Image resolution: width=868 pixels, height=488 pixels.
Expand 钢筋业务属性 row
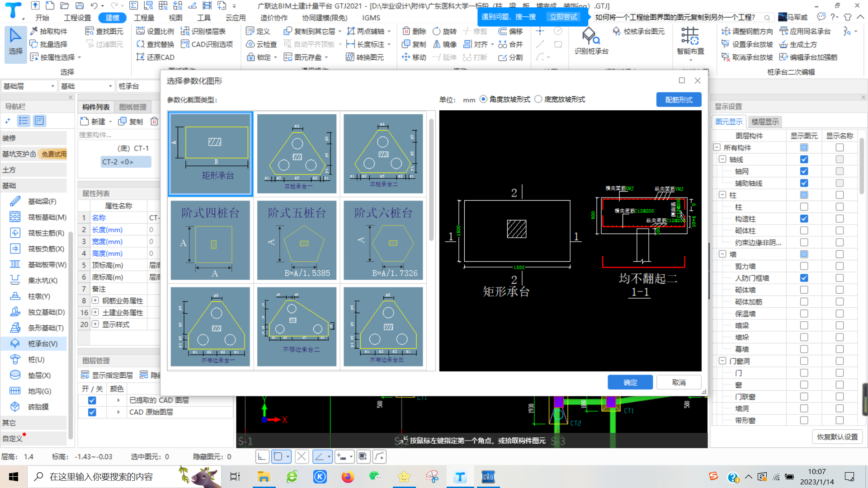tap(95, 300)
